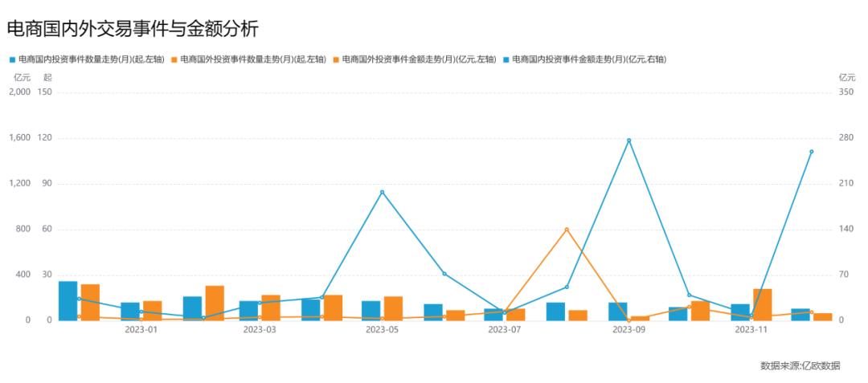Click the 2023-01 x-axis label
This screenshot has height=383, width=868.
click(139, 329)
